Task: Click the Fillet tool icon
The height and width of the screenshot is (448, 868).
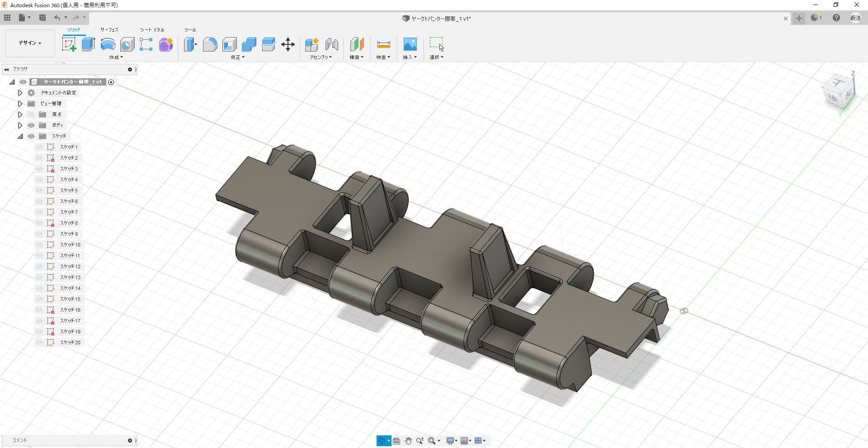Action: (x=210, y=44)
